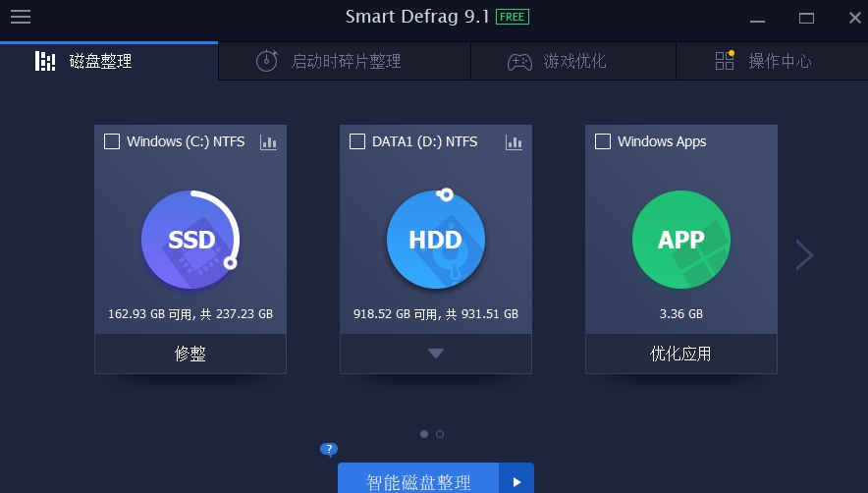Click the green FREE badge in title
The width and height of the screenshot is (868, 493).
pyautogui.click(x=512, y=17)
